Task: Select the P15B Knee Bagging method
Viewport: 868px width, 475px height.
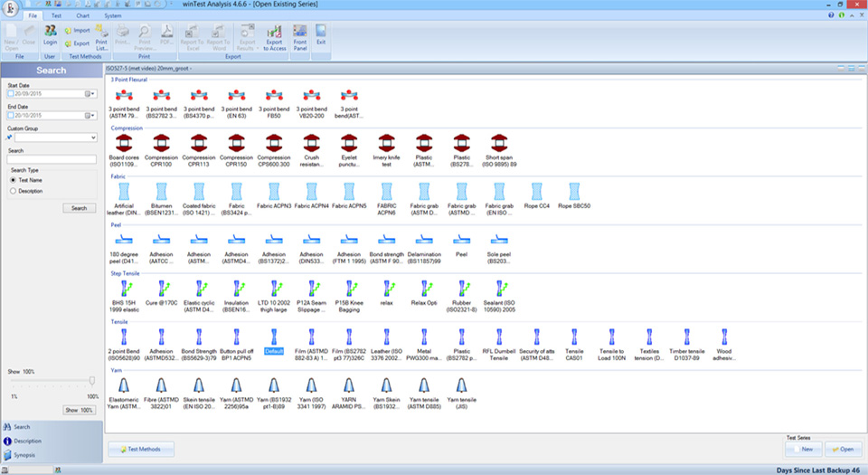Action: click(351, 288)
